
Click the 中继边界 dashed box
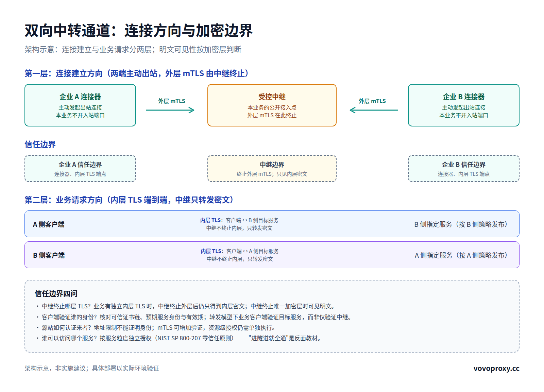272,169
